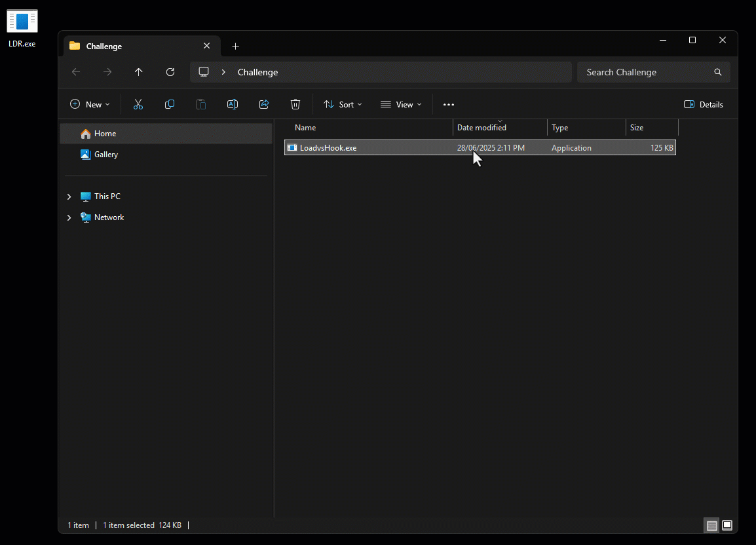Open the LDR.exe desktop icon
756x545 pixels.
click(22, 28)
